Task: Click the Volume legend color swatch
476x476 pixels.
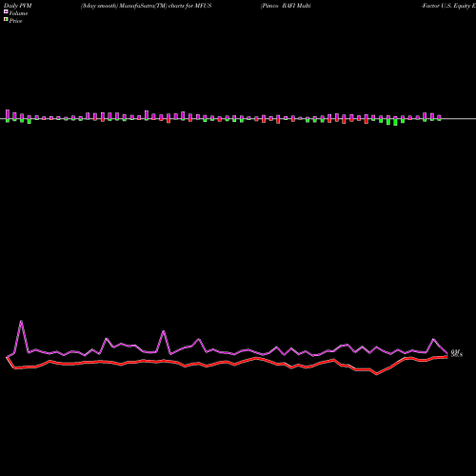Action: 6,11
